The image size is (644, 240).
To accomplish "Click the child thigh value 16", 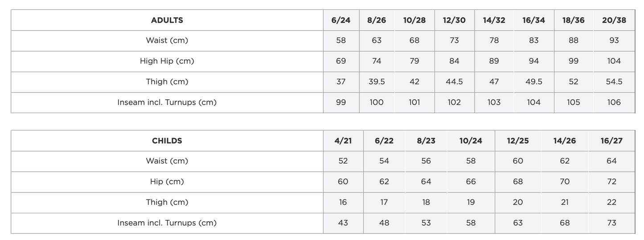I will [343, 202].
